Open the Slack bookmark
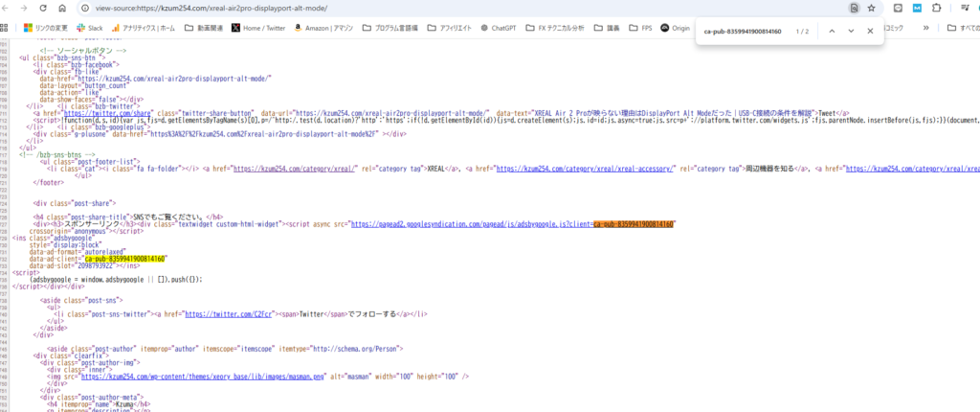The image size is (980, 412). [88, 28]
